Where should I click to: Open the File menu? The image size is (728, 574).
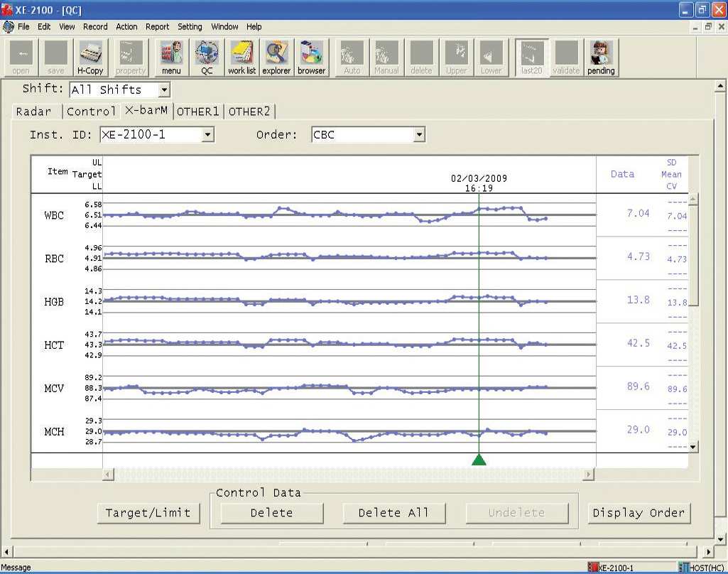point(23,26)
